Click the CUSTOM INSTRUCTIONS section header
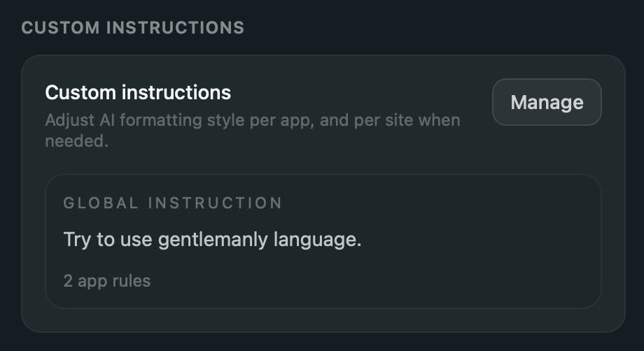Viewport: 644px width, 351px height. click(133, 28)
